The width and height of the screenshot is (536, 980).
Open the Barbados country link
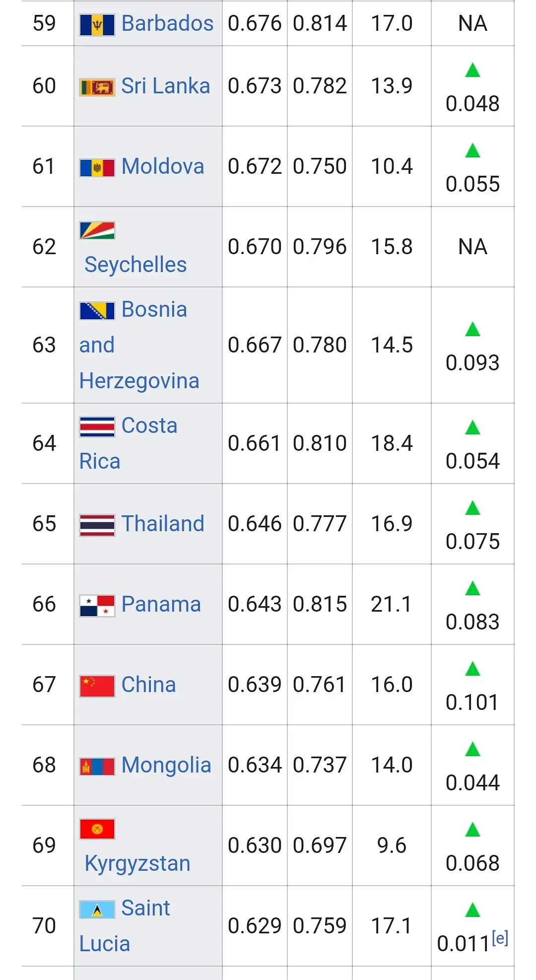click(167, 23)
